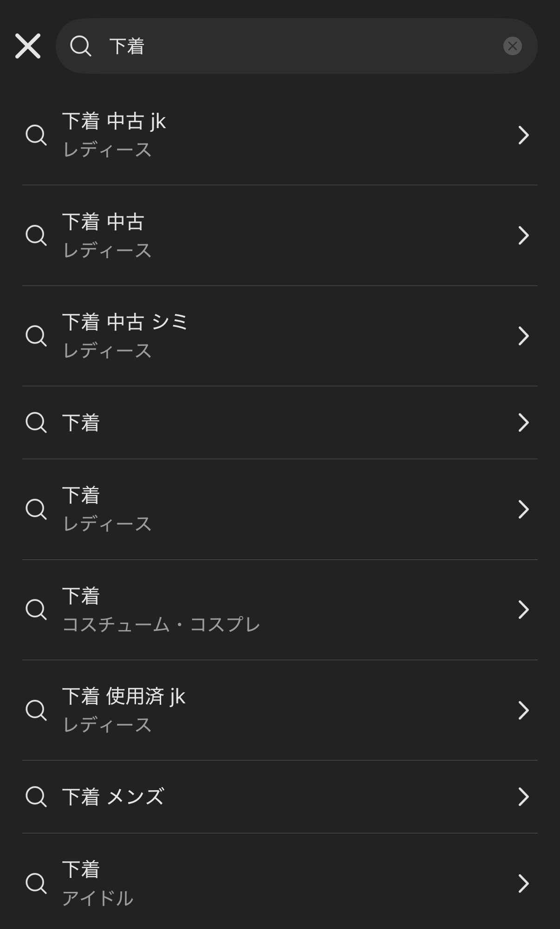
Task: Select the 下着 メンズ suggestion text
Action: (113, 797)
